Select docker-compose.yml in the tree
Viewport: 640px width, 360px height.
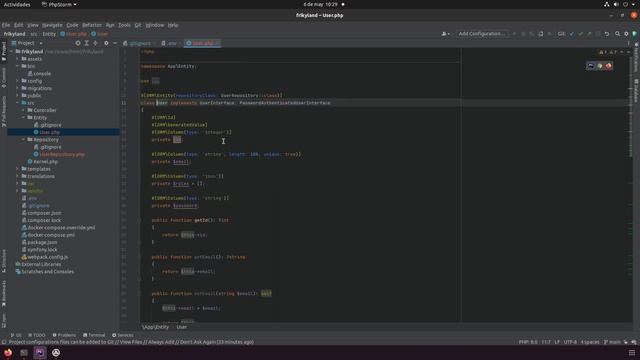(48, 235)
